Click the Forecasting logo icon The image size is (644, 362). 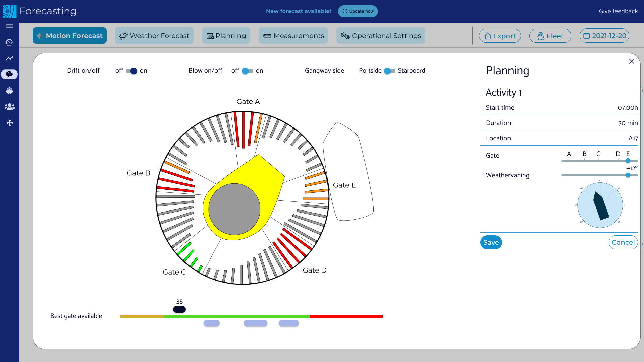point(9,11)
